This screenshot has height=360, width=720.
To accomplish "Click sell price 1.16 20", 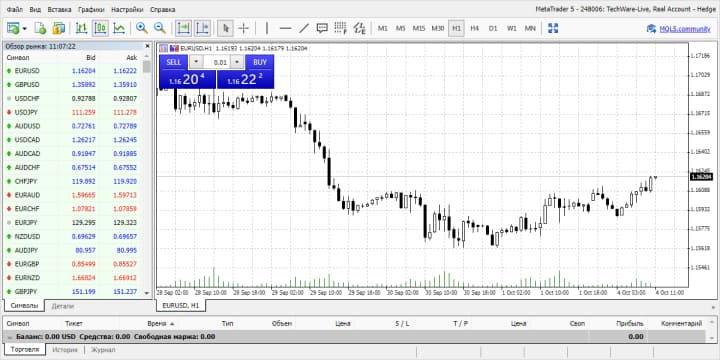I will point(187,79).
